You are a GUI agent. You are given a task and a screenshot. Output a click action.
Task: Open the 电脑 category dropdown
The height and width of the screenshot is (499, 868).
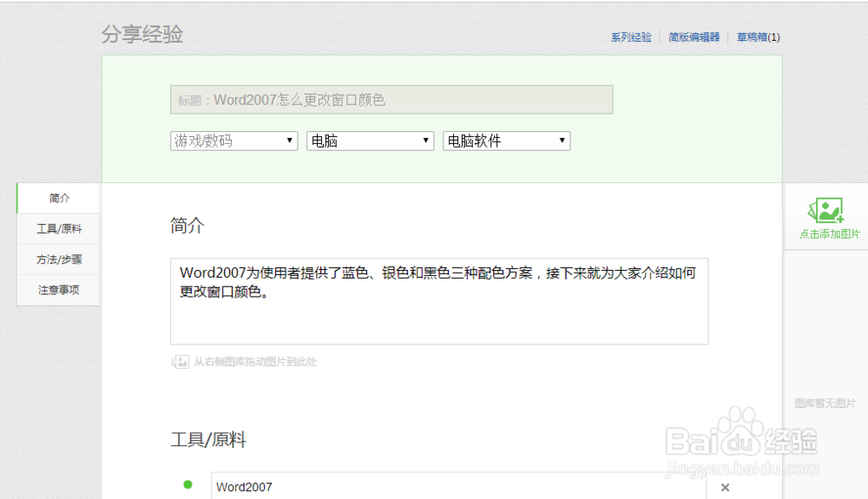point(371,141)
